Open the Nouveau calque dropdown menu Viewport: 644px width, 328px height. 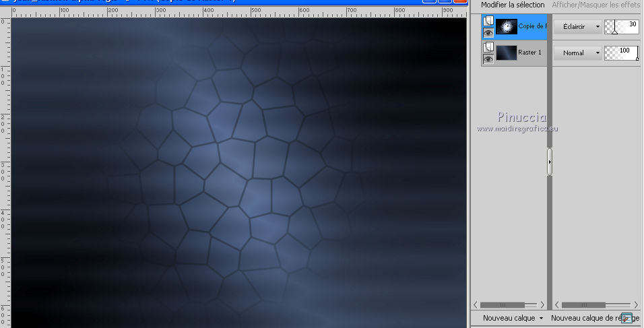click(x=513, y=318)
